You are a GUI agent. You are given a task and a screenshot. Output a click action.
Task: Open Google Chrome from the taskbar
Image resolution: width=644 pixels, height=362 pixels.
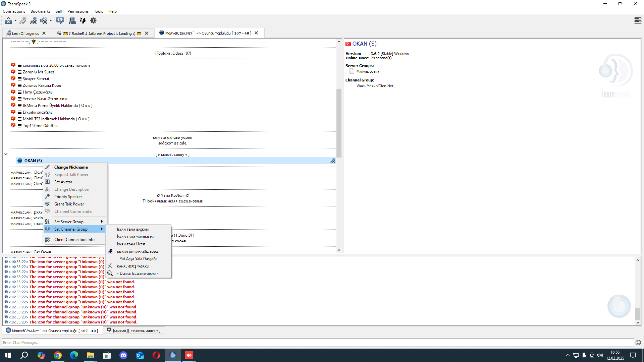[58, 355]
